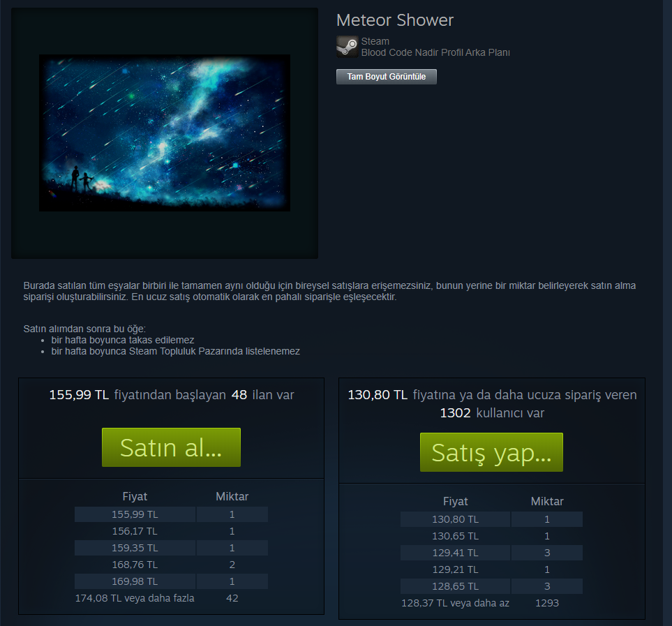The width and height of the screenshot is (672, 626).
Task: Open the Meteor Shower background preview image
Action: 165,133
